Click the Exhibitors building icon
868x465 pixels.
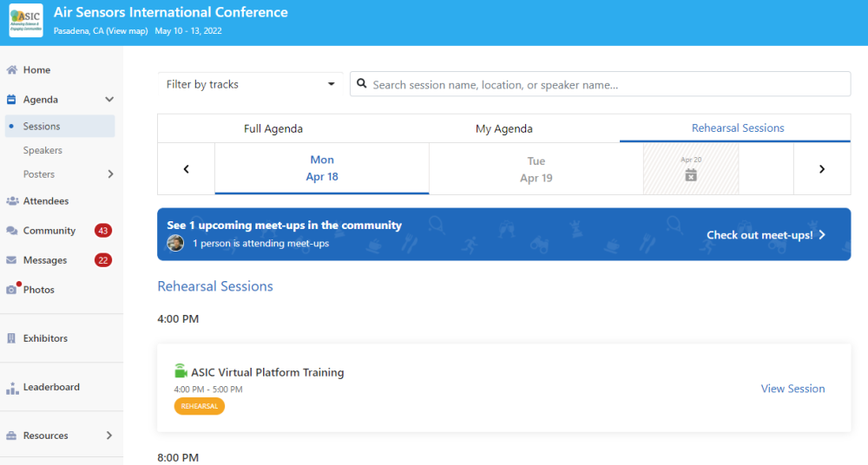pyautogui.click(x=11, y=338)
